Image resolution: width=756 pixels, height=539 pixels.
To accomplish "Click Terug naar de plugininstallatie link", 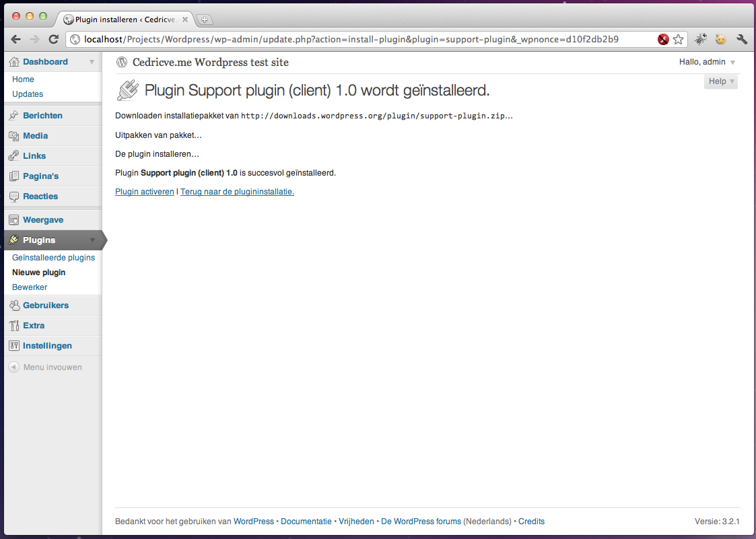I will [237, 192].
